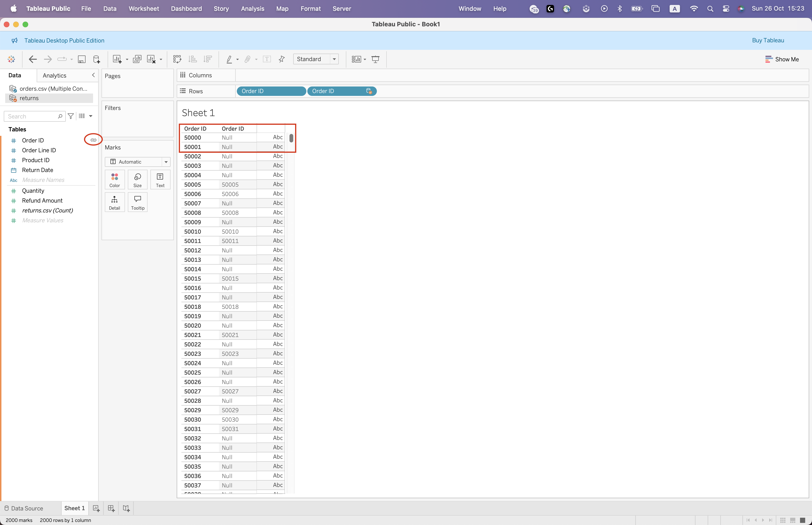The image size is (812, 525).
Task: Click the Tooltip marks button
Action: click(x=137, y=202)
